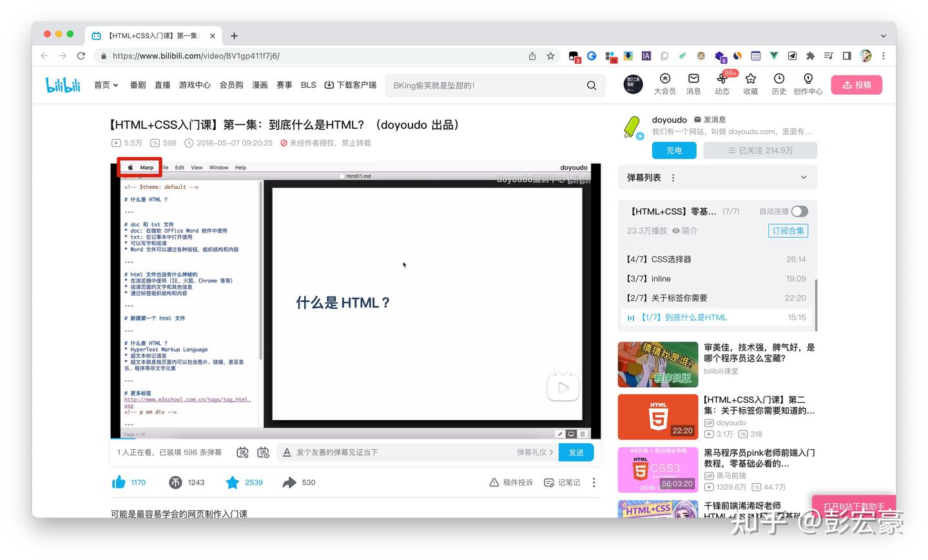
Task: Favorite the video with the star icon
Action: [233, 482]
